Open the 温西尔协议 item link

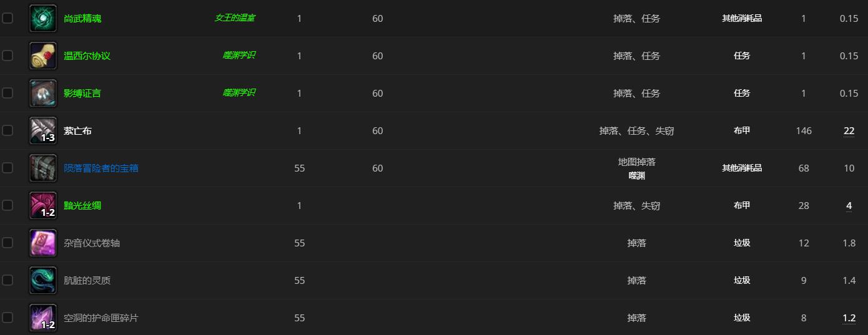pos(87,56)
